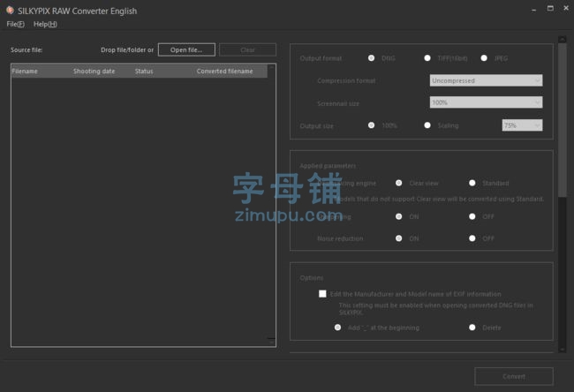
Task: Click scroll-up arrow of settings panel
Action: (563, 39)
